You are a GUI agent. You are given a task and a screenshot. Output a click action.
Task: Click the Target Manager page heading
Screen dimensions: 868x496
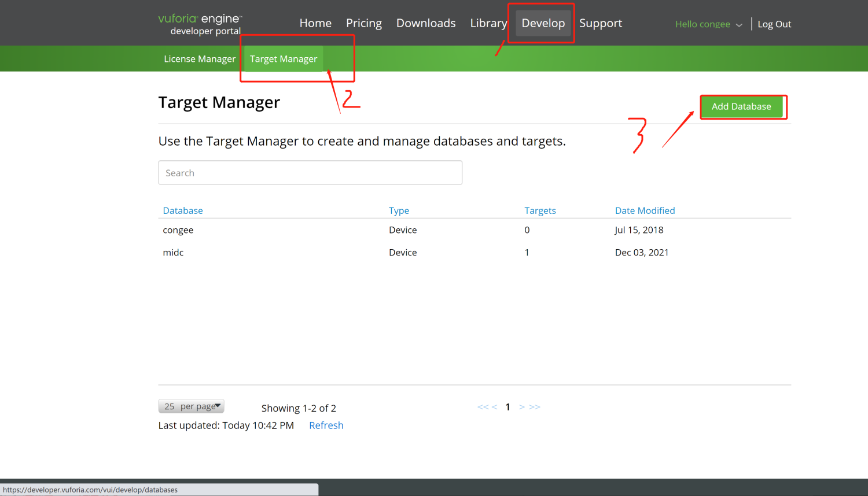click(x=219, y=102)
